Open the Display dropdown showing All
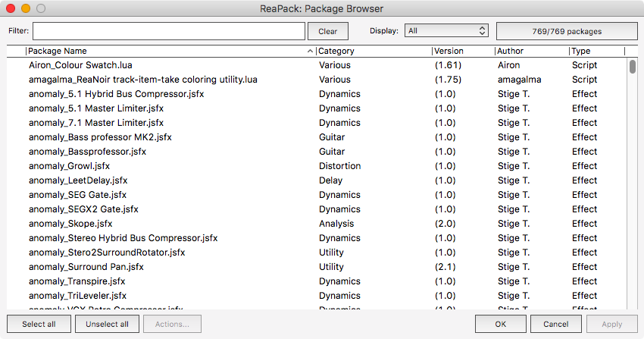Image resolution: width=644 pixels, height=339 pixels. point(446,31)
